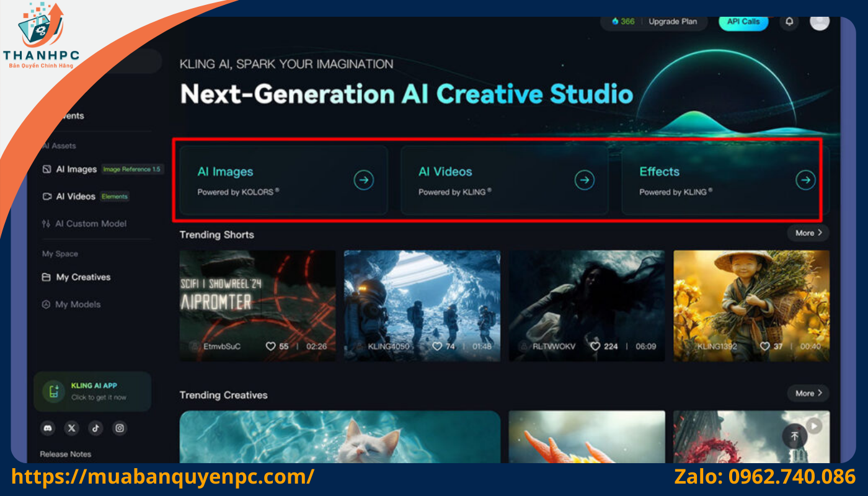Image resolution: width=868 pixels, height=496 pixels.
Task: Click the arrow icon on AI Images card
Action: (x=364, y=180)
